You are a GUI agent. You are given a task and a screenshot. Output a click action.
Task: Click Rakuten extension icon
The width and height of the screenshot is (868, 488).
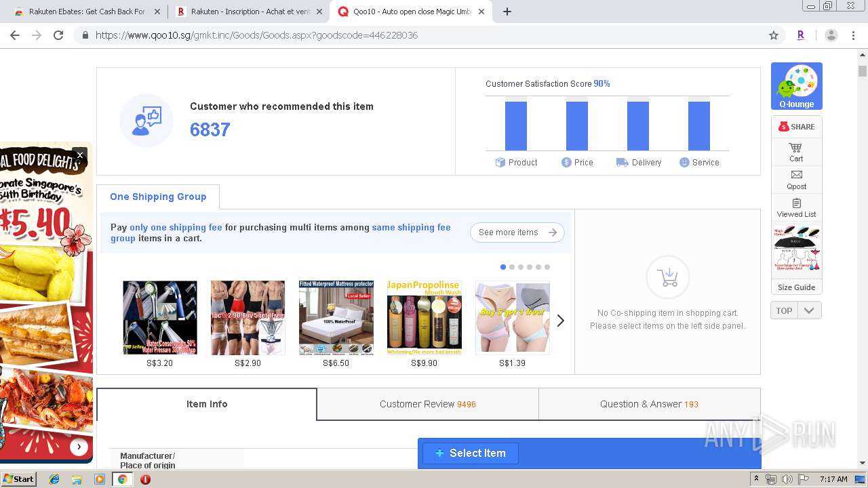801,35
